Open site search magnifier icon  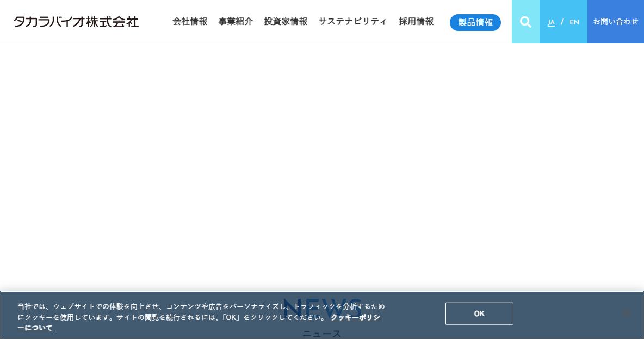525,22
